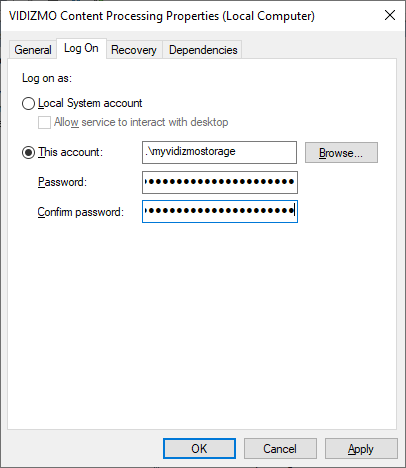View the Dependencies tab
The height and width of the screenshot is (468, 406).
coord(203,50)
